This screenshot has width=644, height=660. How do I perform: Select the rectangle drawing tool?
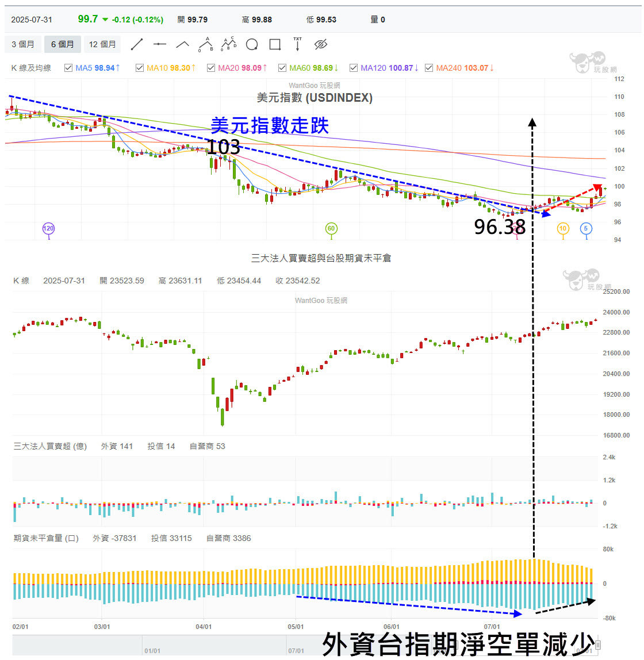click(274, 44)
